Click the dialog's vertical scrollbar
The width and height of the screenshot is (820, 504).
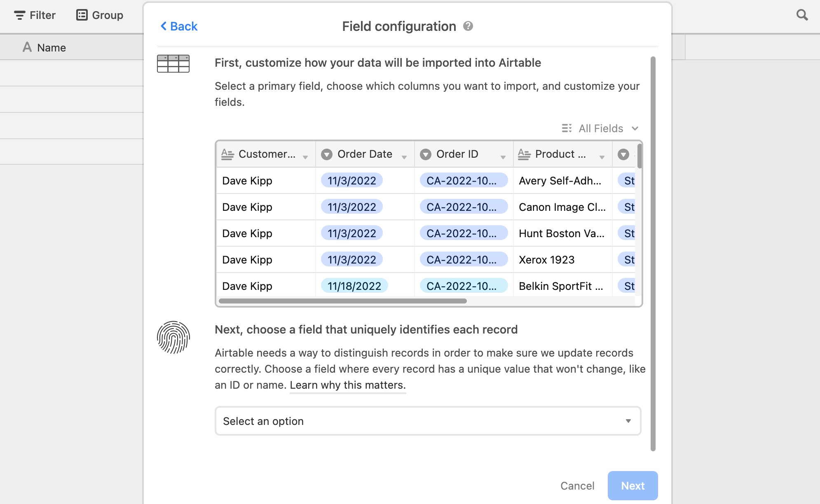(653, 254)
